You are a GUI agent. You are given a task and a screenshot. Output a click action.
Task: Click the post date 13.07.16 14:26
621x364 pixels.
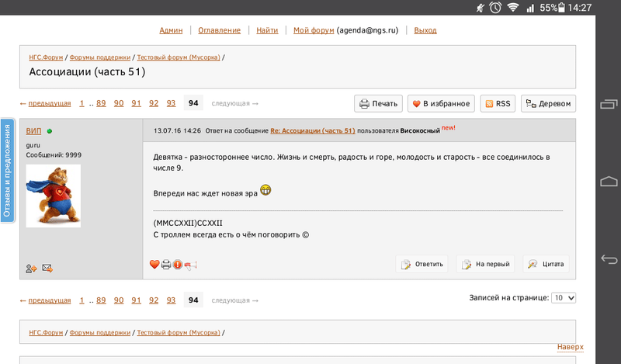pos(177,130)
